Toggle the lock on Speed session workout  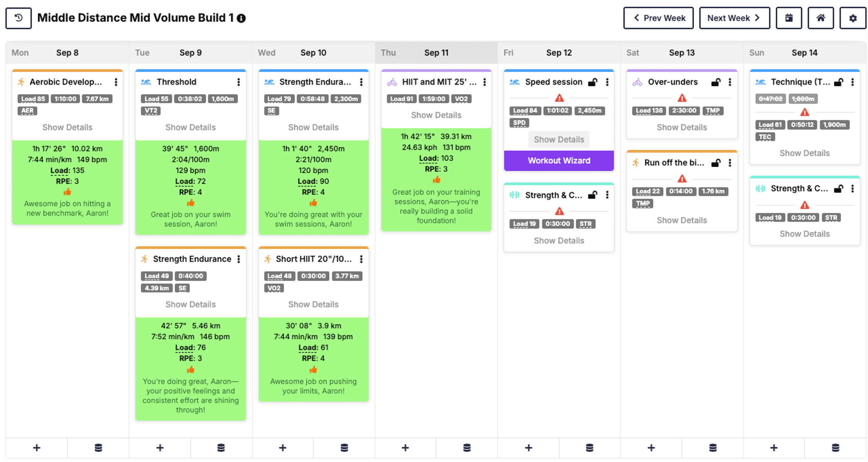[x=593, y=82]
